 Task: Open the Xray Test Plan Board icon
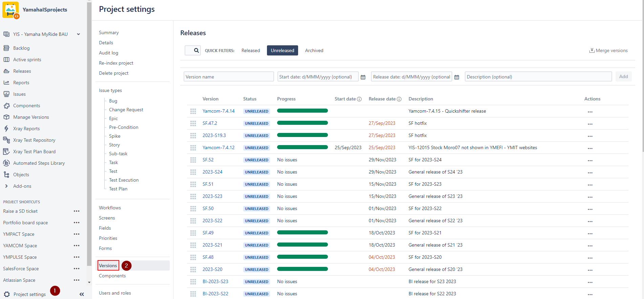point(6,152)
